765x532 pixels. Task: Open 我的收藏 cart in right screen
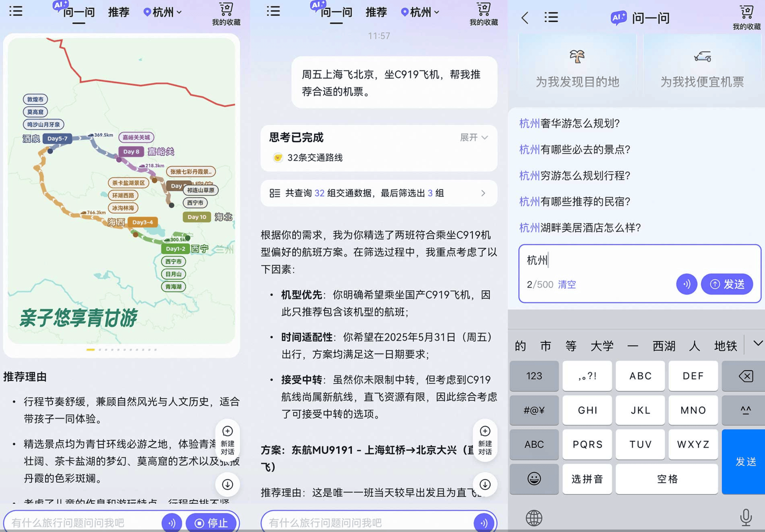point(746,17)
